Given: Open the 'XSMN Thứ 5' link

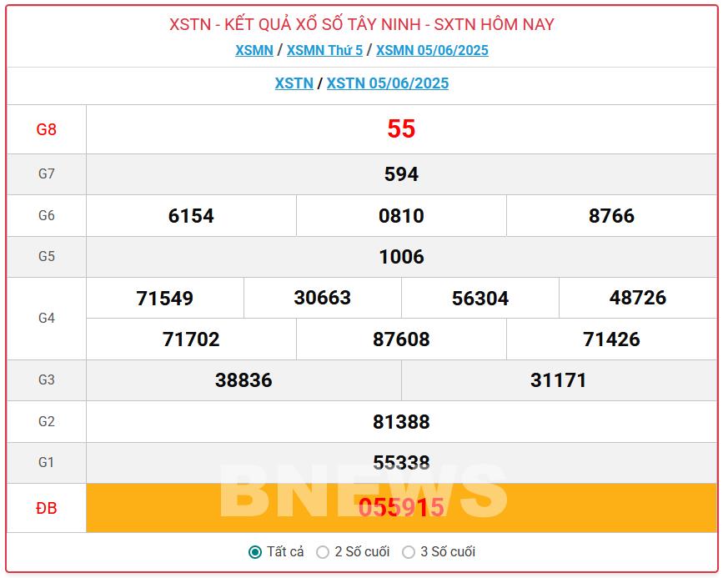Looking at the screenshot, I should coord(324,50).
